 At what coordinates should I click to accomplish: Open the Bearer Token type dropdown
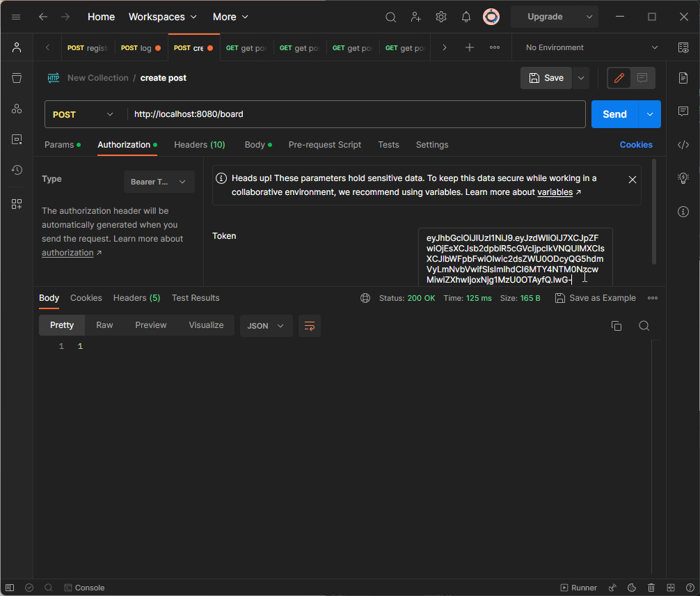click(159, 182)
